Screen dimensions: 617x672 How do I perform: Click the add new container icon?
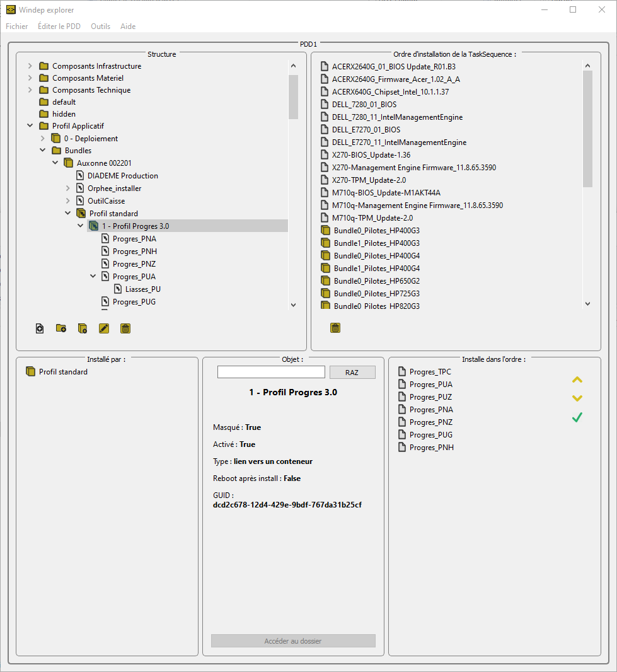[x=83, y=328]
